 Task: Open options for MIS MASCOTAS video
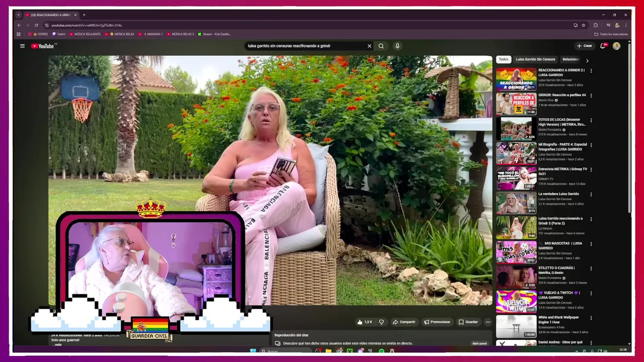pos(591,244)
